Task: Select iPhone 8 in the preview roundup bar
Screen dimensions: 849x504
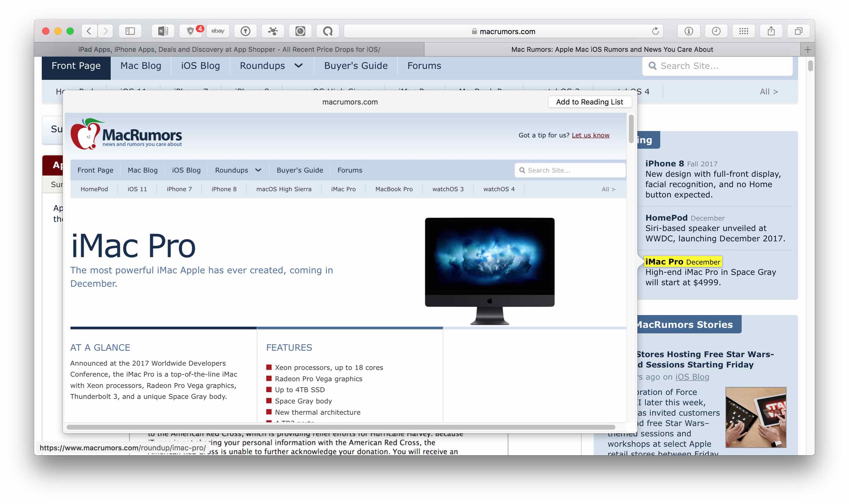Action: click(224, 189)
